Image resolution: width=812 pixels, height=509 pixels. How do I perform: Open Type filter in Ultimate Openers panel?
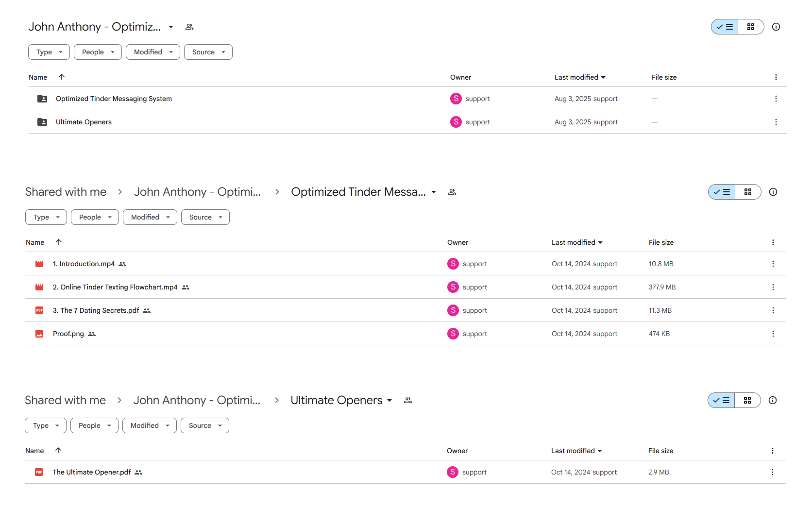[x=46, y=425]
